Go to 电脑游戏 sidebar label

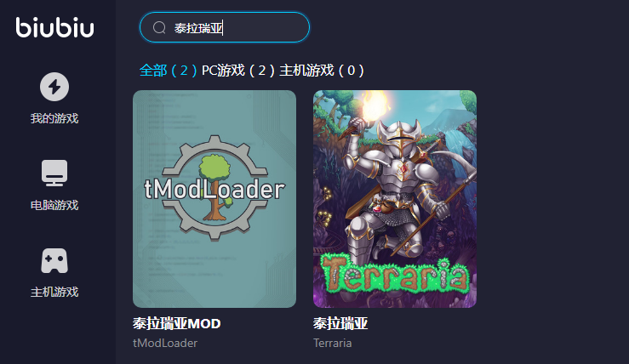pos(54,205)
